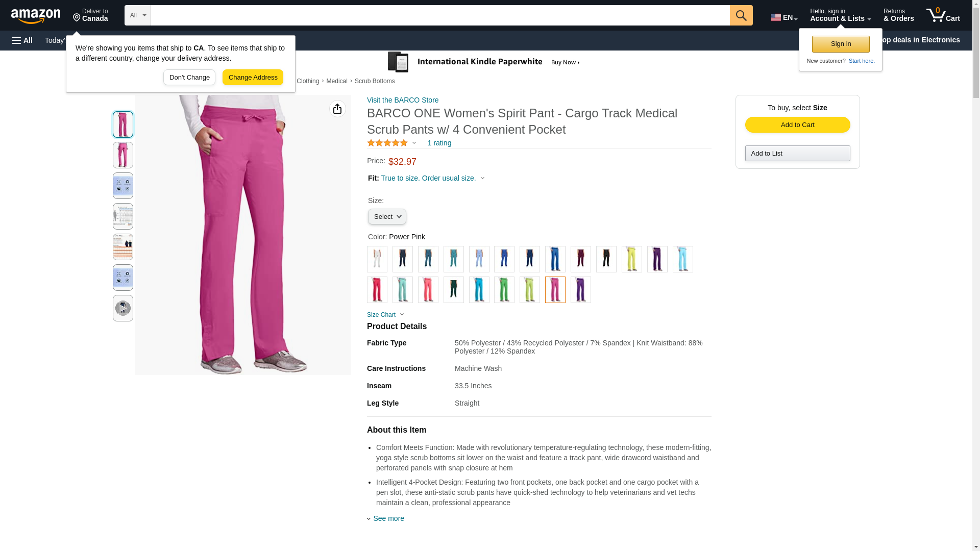Play the product video thumbnail
Screen dimensions: 980x551
(123, 308)
